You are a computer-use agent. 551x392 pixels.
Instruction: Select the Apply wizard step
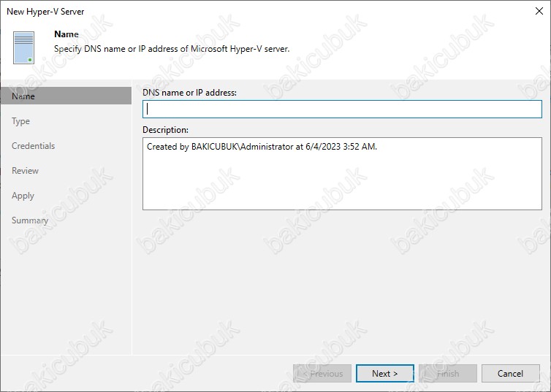(x=23, y=196)
